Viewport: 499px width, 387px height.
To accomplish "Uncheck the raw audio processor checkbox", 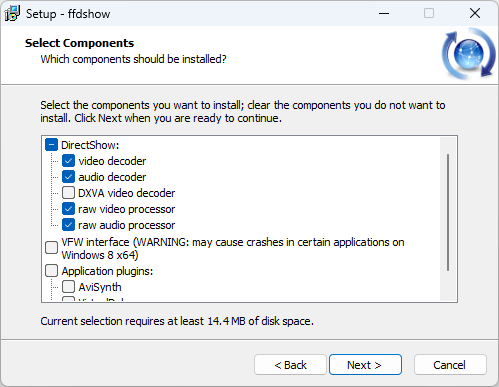I will coord(68,225).
